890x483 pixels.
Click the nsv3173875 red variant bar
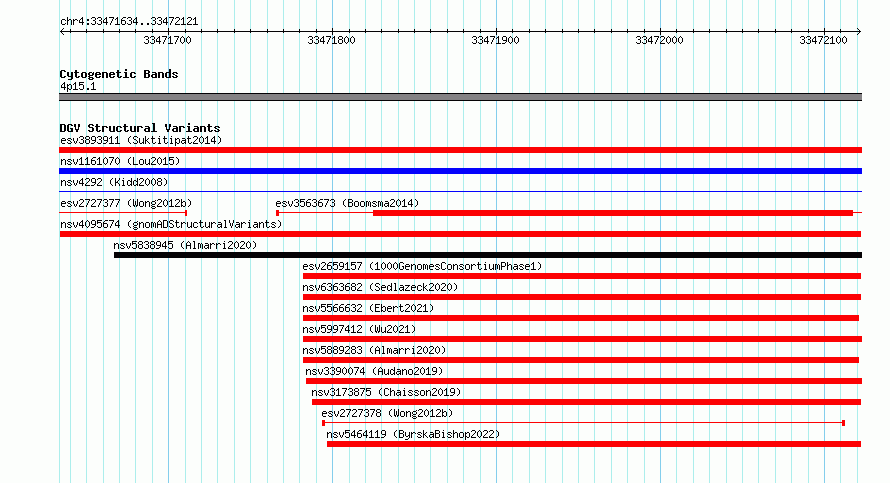(x=586, y=402)
